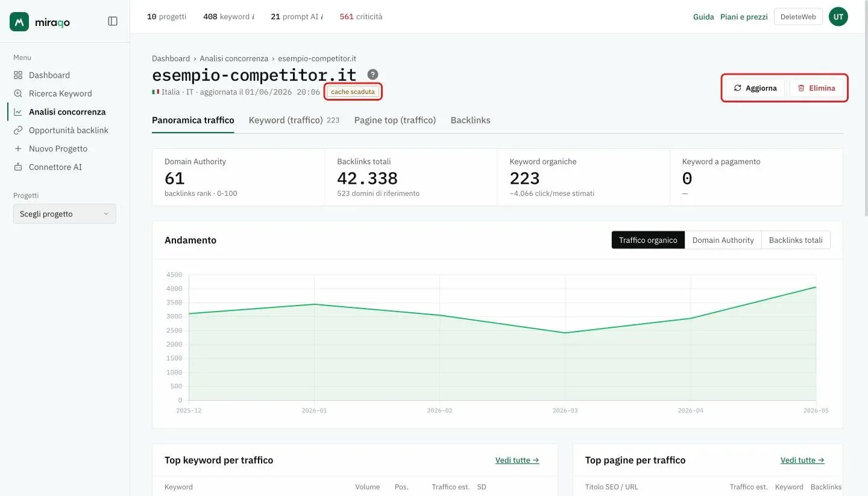Open the help question mark next to the domain title
The width and height of the screenshot is (868, 496).
tap(373, 75)
